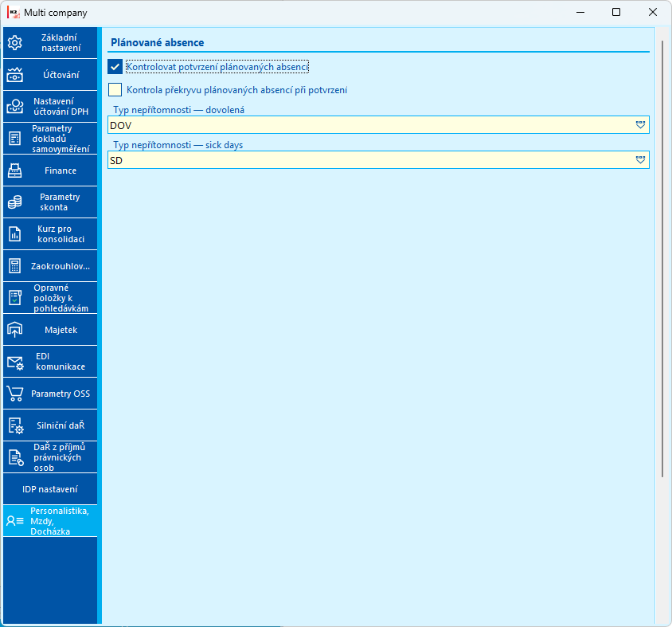Select the Majetek section
Viewport: 672px width, 627px height.
[x=50, y=330]
